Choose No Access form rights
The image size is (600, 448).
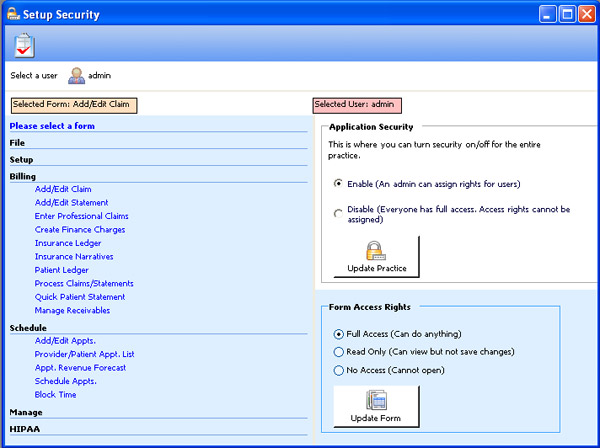pos(339,370)
